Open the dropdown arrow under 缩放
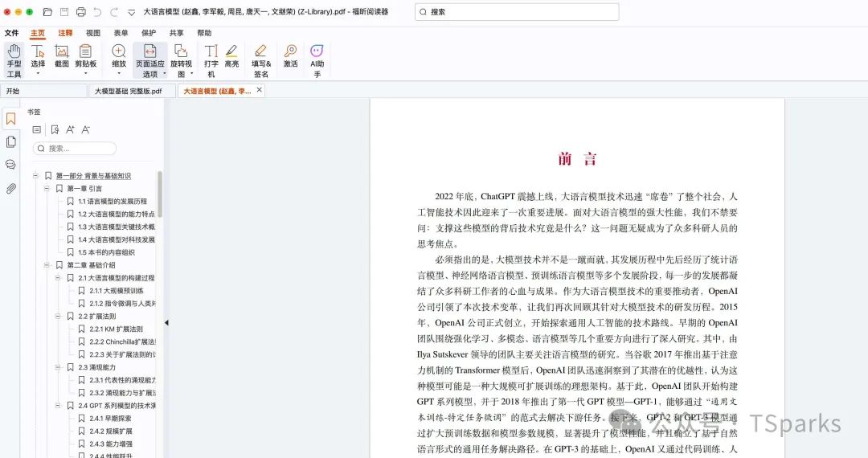 click(x=118, y=74)
